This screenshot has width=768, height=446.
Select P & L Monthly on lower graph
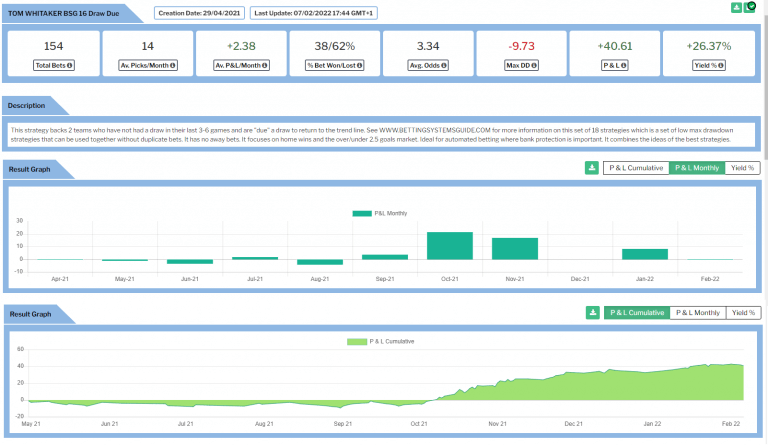coord(698,313)
